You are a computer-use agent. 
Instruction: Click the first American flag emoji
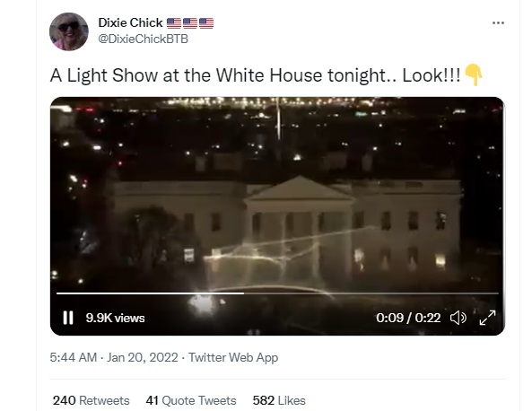coord(174,23)
